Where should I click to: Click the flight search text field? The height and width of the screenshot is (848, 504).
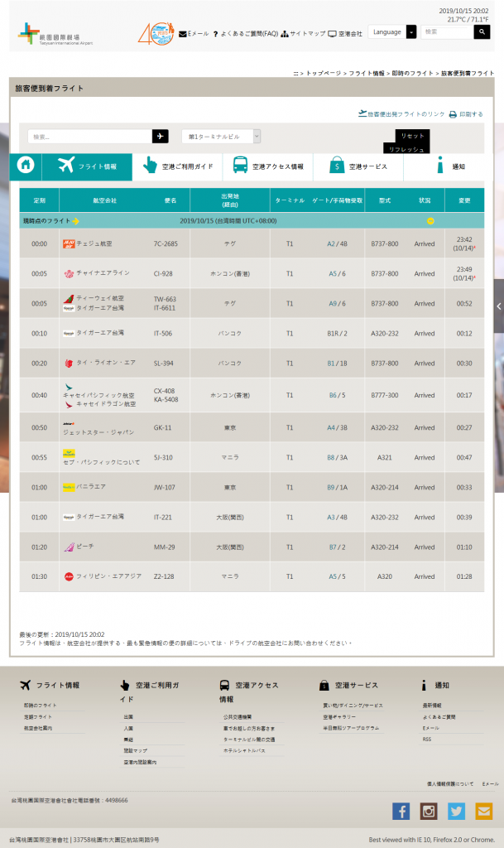point(89,137)
